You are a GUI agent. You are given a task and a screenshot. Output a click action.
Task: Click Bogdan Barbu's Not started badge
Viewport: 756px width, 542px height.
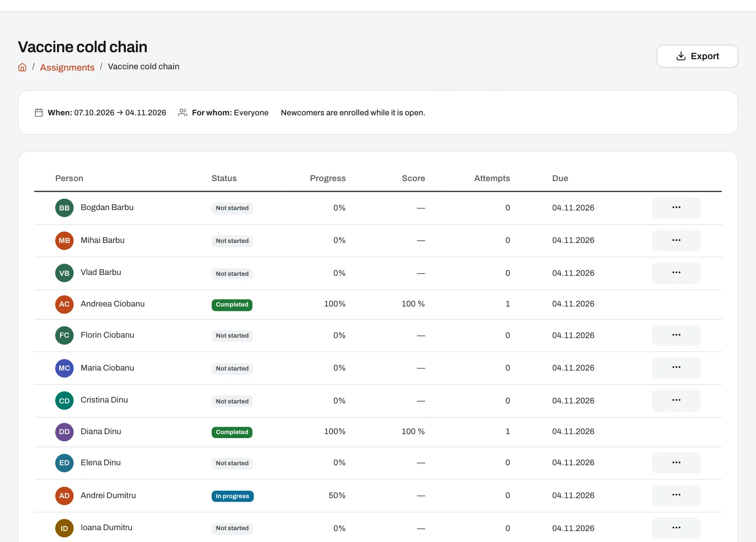[232, 208]
